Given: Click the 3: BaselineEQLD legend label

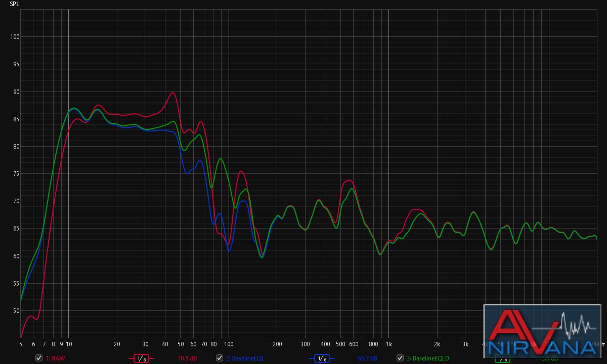Looking at the screenshot, I should pyautogui.click(x=427, y=358).
